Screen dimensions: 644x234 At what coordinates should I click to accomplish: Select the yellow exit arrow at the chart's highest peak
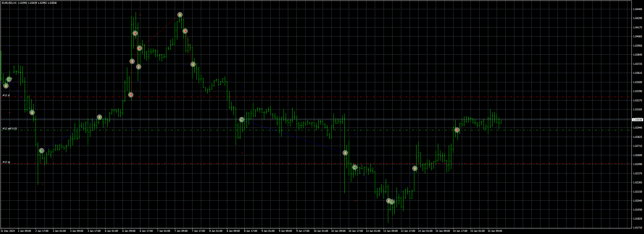coord(180,15)
